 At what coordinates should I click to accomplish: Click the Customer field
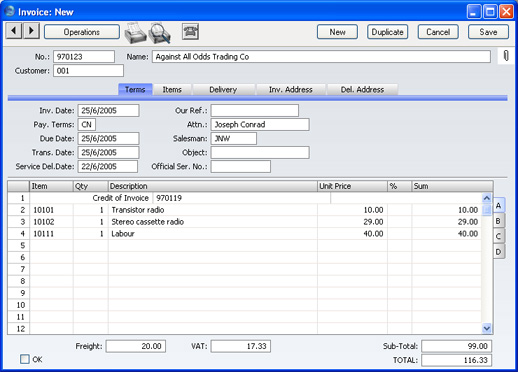pos(88,71)
